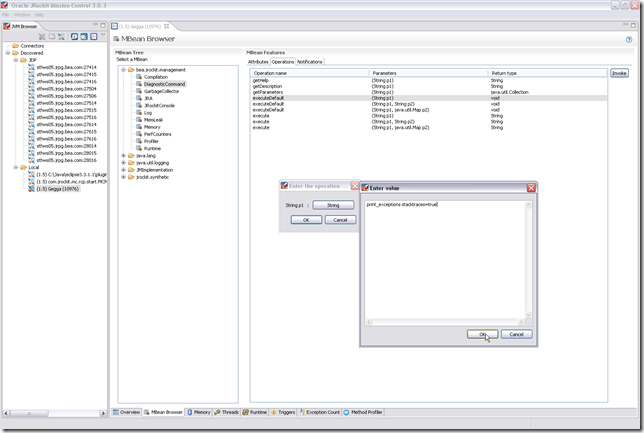The image size is (644, 433).
Task: Select the JRockitConsole MBean
Action: point(159,106)
